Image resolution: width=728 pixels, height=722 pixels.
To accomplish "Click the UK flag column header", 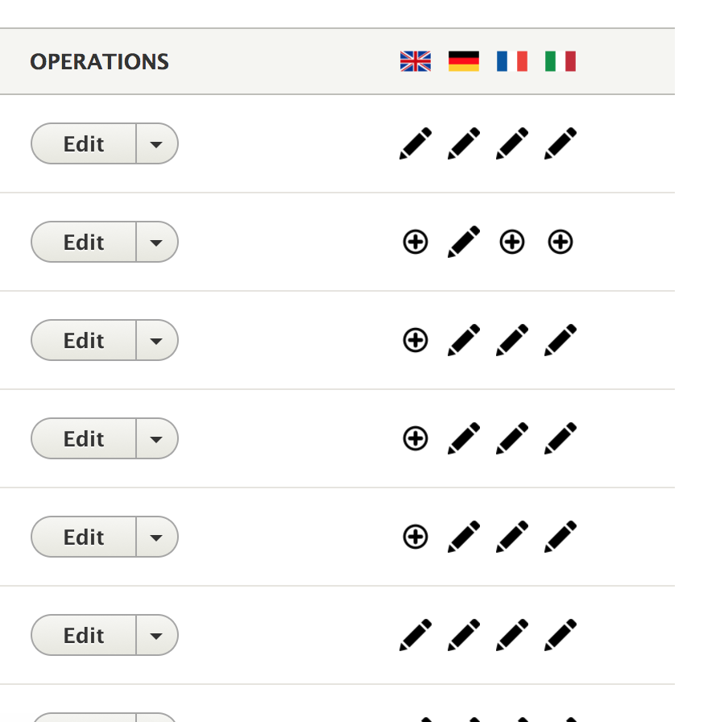I will 416,61.
